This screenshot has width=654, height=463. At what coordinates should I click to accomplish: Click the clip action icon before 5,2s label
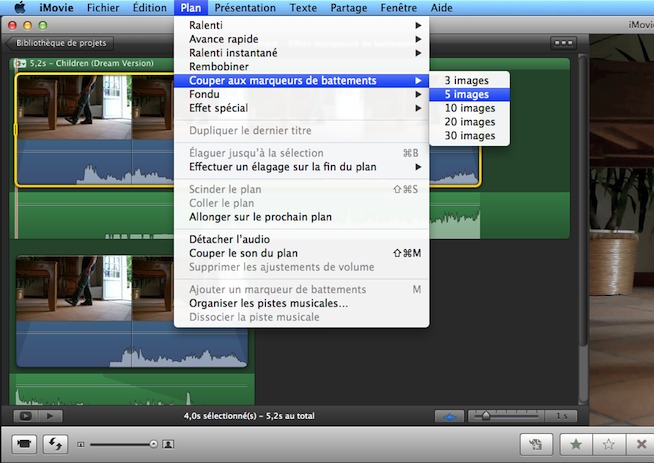tap(20, 63)
